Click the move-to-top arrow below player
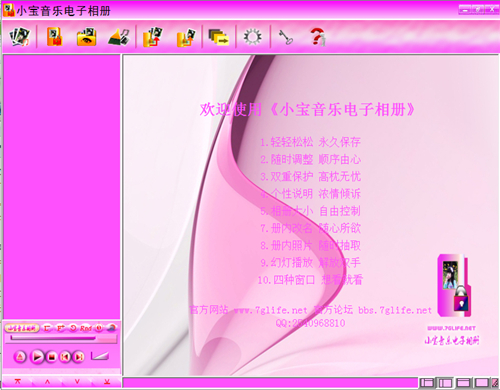 [17, 382]
